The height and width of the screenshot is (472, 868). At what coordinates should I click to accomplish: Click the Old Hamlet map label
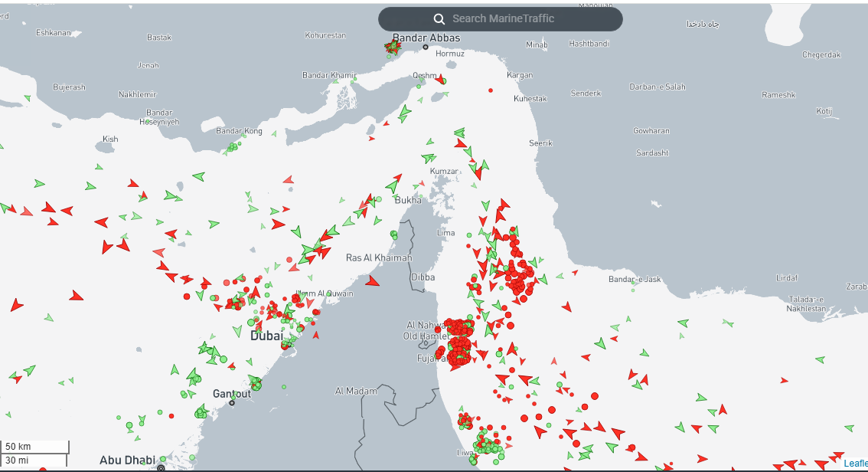click(x=426, y=336)
